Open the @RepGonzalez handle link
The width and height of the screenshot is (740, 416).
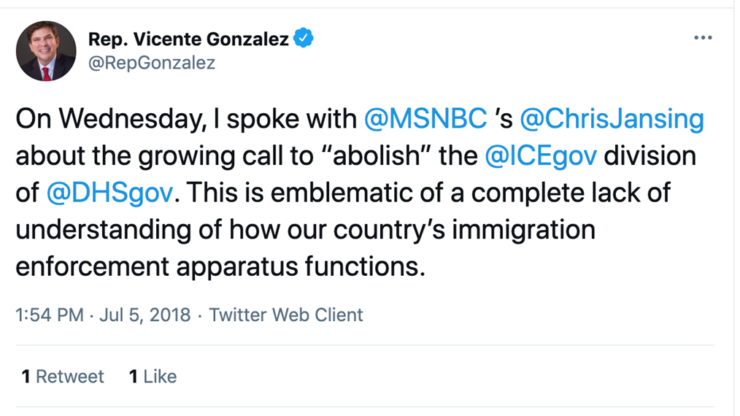(151, 62)
